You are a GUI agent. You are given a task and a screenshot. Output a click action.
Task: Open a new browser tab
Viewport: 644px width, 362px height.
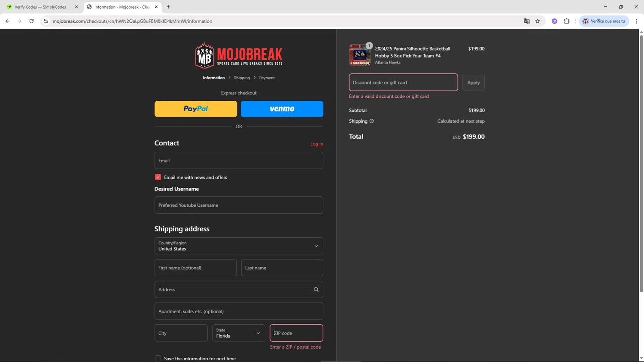(x=168, y=7)
